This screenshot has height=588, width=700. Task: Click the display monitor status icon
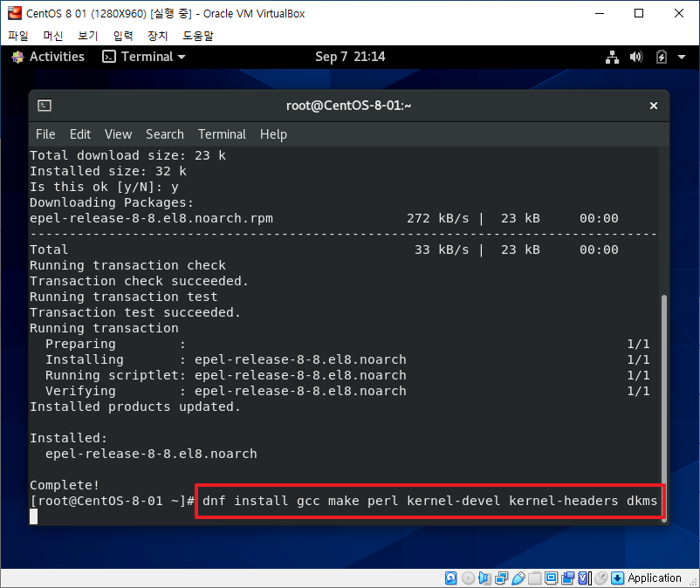(x=552, y=578)
